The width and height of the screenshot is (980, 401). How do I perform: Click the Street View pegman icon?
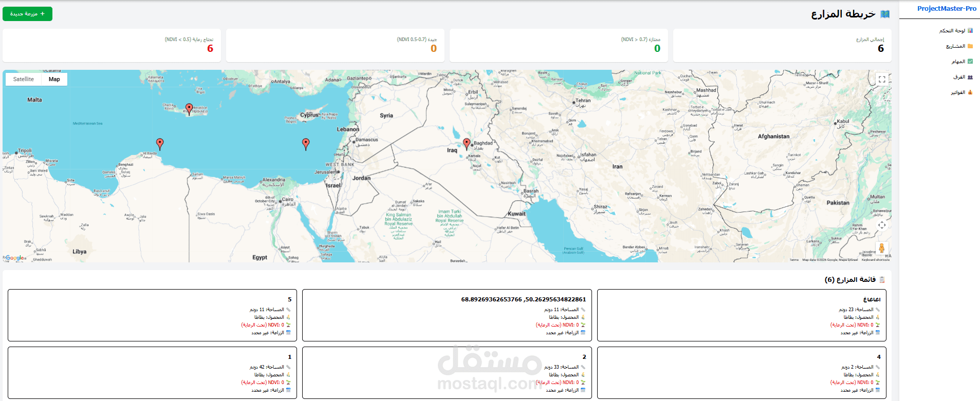[x=882, y=249]
